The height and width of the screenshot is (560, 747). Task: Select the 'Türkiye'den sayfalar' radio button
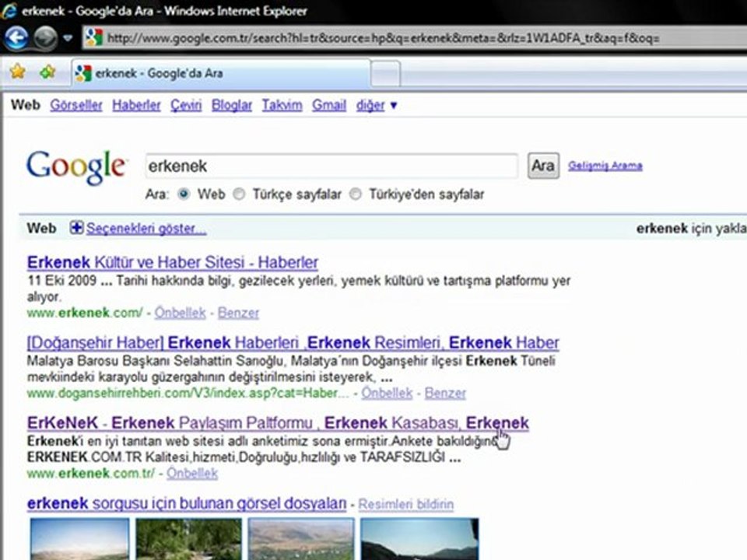[356, 194]
